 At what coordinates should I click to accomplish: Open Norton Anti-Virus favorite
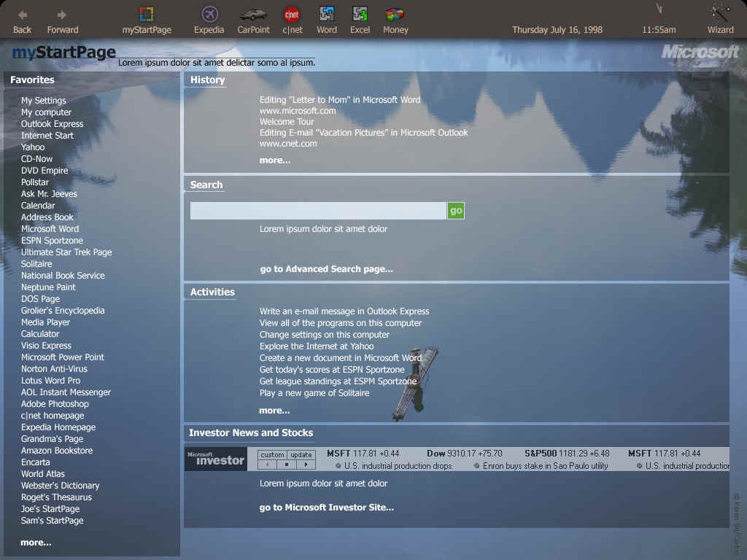click(x=54, y=369)
